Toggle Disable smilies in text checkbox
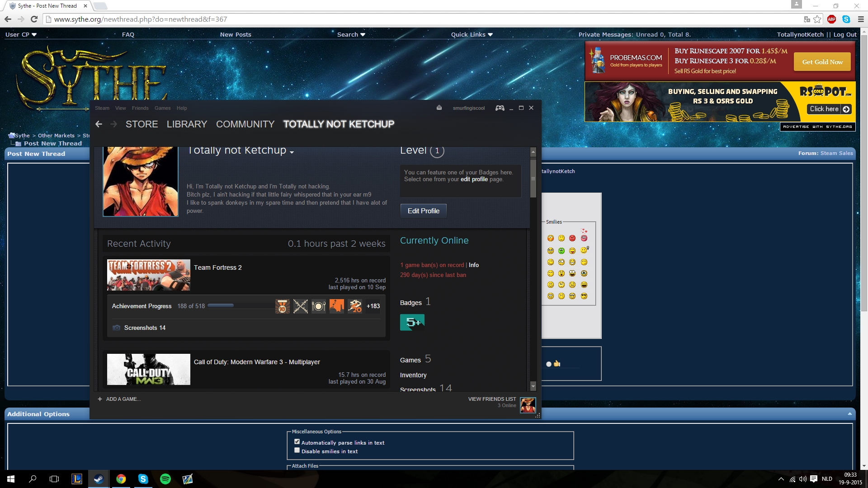 tap(297, 450)
